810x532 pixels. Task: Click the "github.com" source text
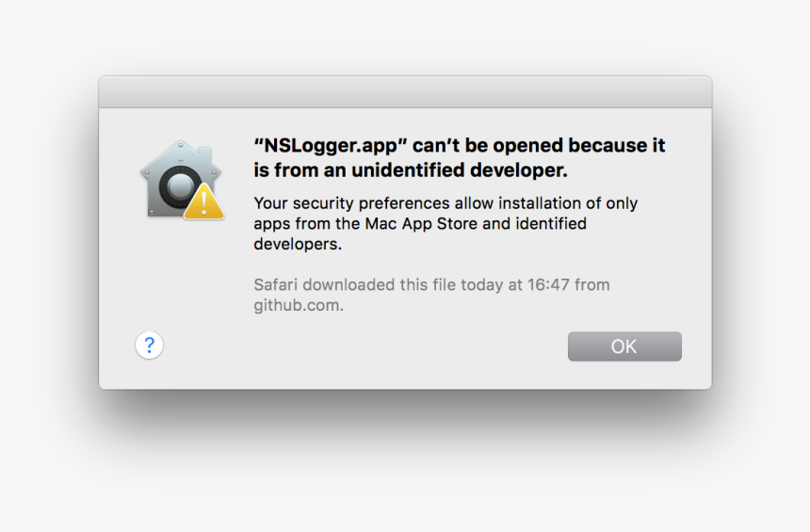pos(298,305)
